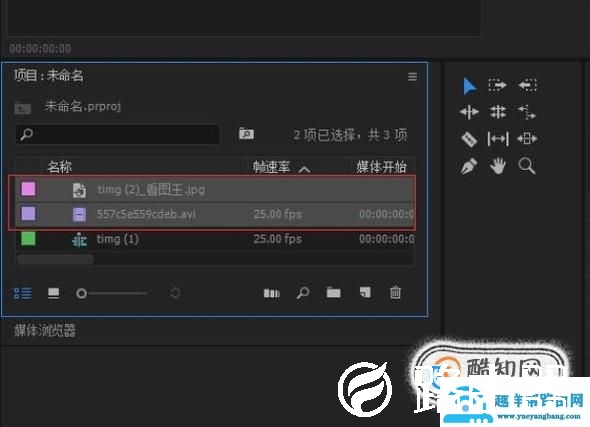Select the Zoom magnifier tool
590x427 pixels.
tap(527, 166)
